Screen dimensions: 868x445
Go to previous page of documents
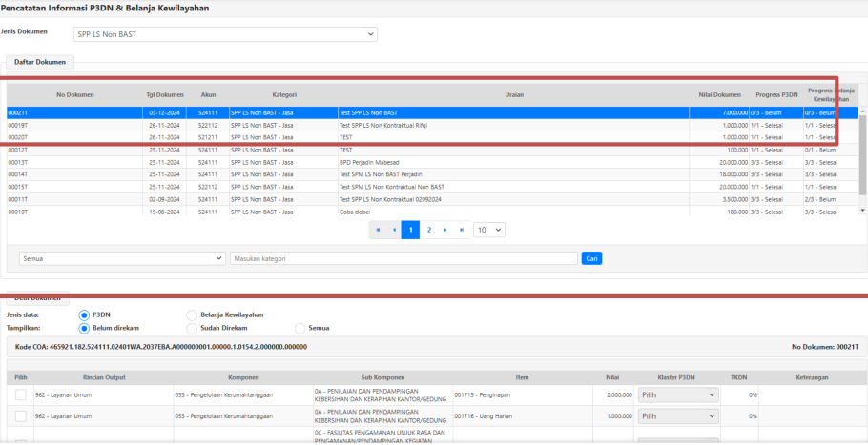(x=394, y=230)
